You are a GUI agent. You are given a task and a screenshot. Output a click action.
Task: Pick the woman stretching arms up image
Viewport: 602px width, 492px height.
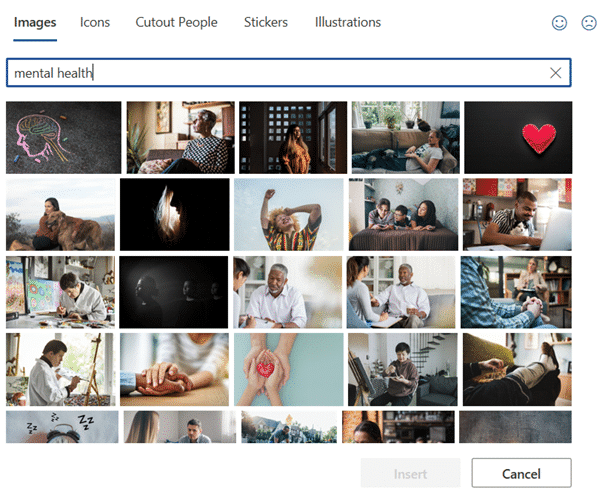[x=287, y=214]
